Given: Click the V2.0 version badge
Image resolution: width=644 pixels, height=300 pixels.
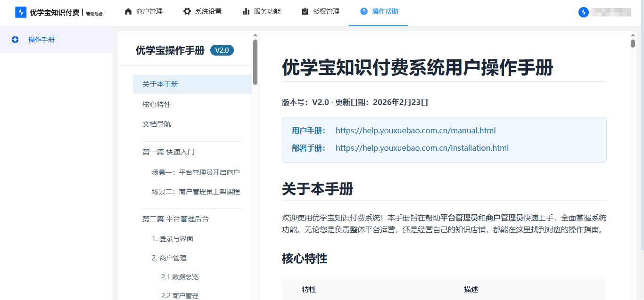Looking at the screenshot, I should click(222, 50).
